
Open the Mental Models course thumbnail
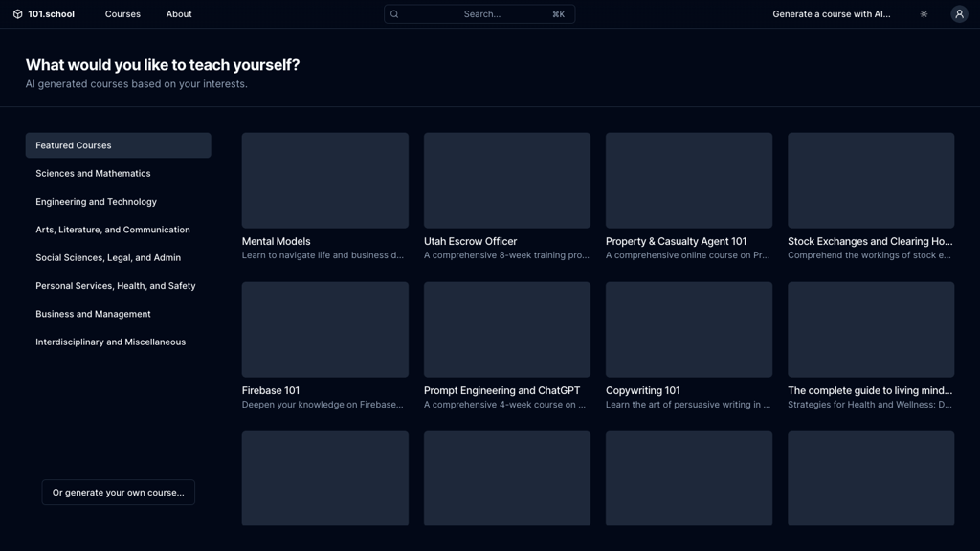pos(324,181)
